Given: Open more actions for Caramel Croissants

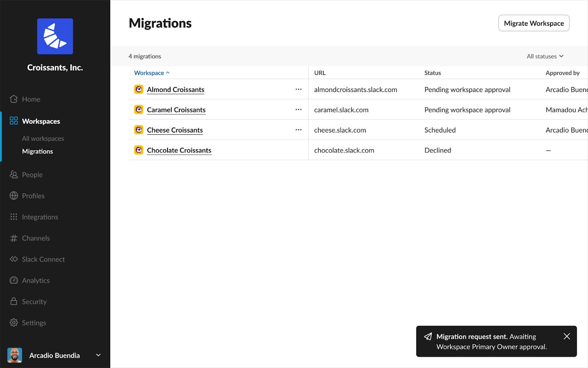Looking at the screenshot, I should coord(298,110).
